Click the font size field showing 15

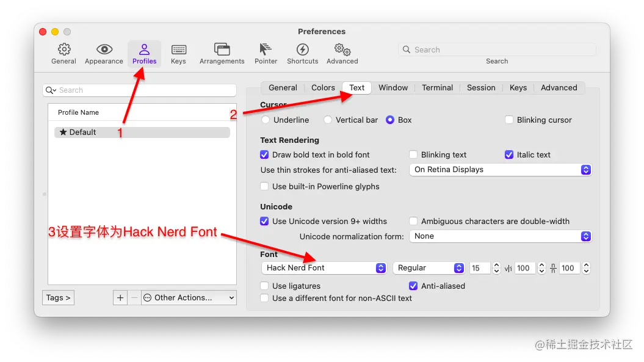[480, 269]
